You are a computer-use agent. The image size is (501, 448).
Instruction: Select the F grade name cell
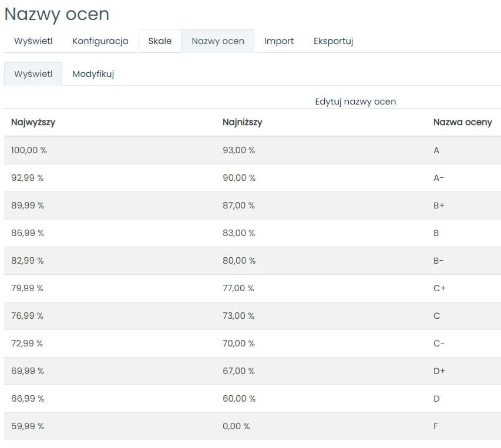435,426
